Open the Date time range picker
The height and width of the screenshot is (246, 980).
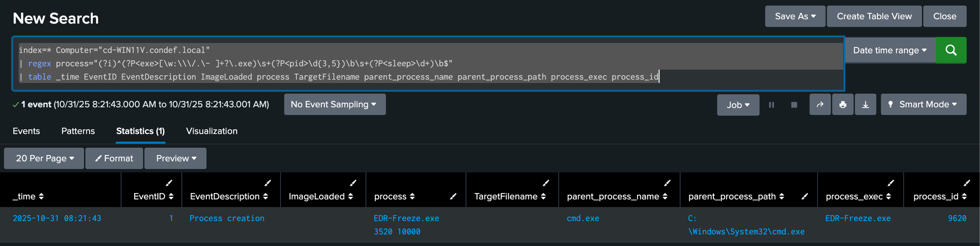pos(889,50)
